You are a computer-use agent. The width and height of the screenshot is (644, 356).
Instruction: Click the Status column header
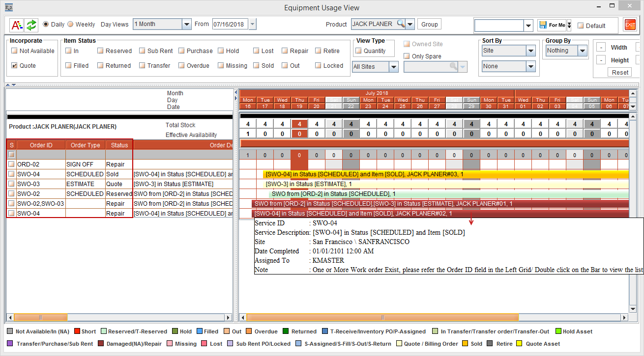(119, 145)
